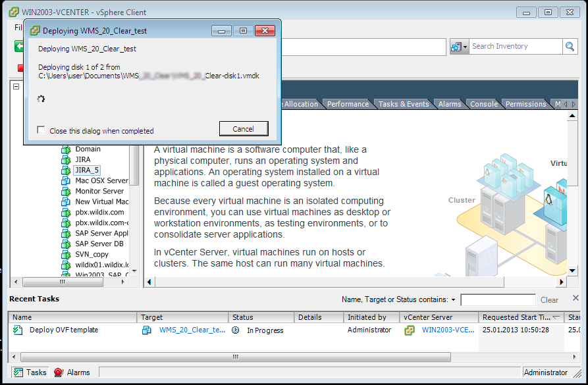Click the inventory tree horizontal scrollbar

point(63,282)
